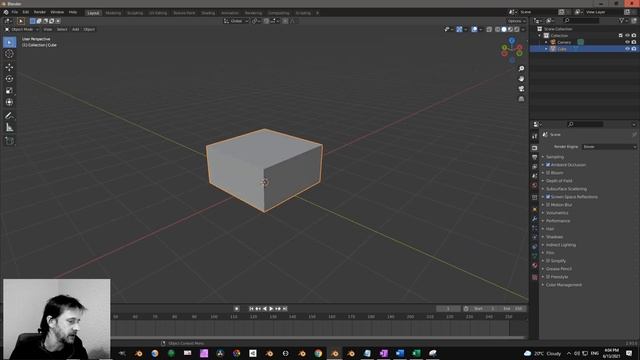Viewport: 640px width, 360px height.
Task: Open the Render menu
Action: tap(40, 12)
